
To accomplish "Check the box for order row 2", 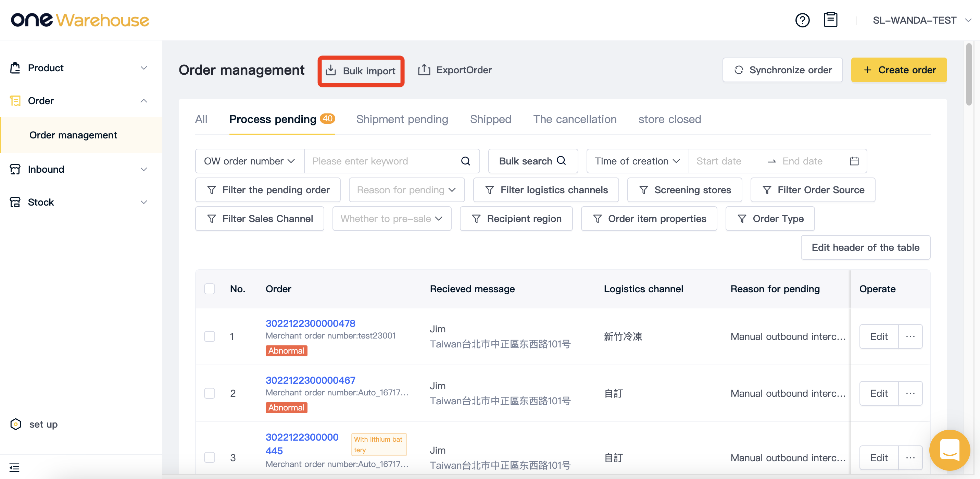I will [x=210, y=393].
